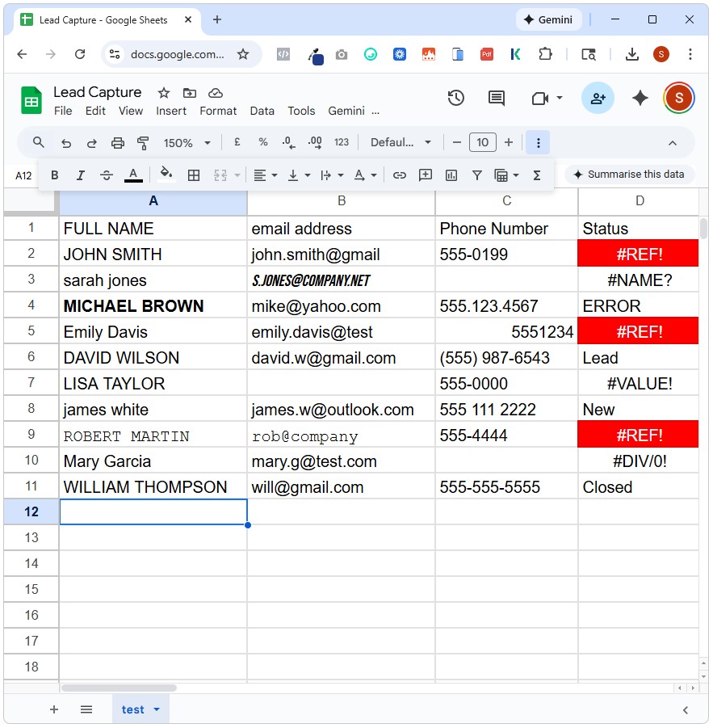
Task: Create a filter
Action: click(476, 175)
